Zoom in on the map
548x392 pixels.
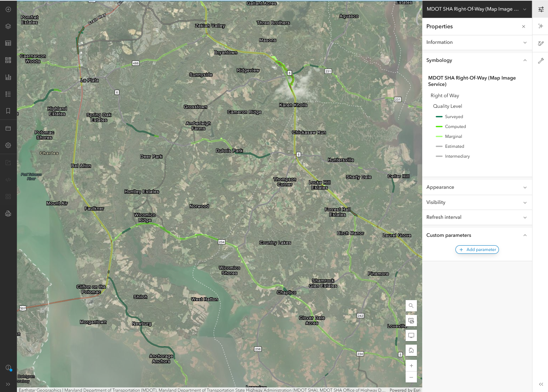pos(411,365)
